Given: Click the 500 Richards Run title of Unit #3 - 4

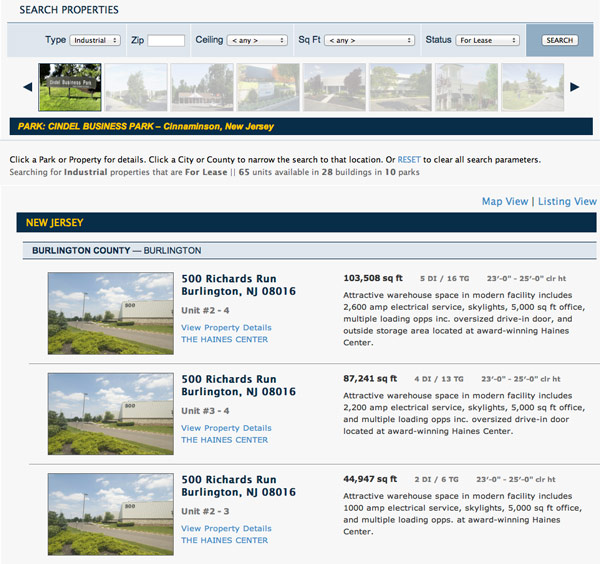Looking at the screenshot, I should [229, 379].
